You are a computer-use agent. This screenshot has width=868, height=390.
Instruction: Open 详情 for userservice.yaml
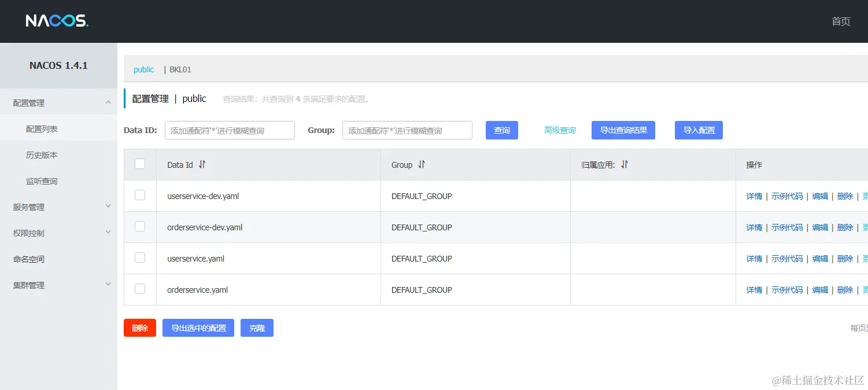pos(754,259)
